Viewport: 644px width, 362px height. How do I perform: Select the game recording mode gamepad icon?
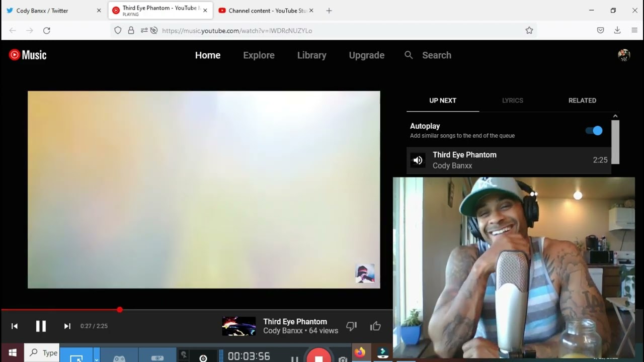pyautogui.click(x=119, y=355)
